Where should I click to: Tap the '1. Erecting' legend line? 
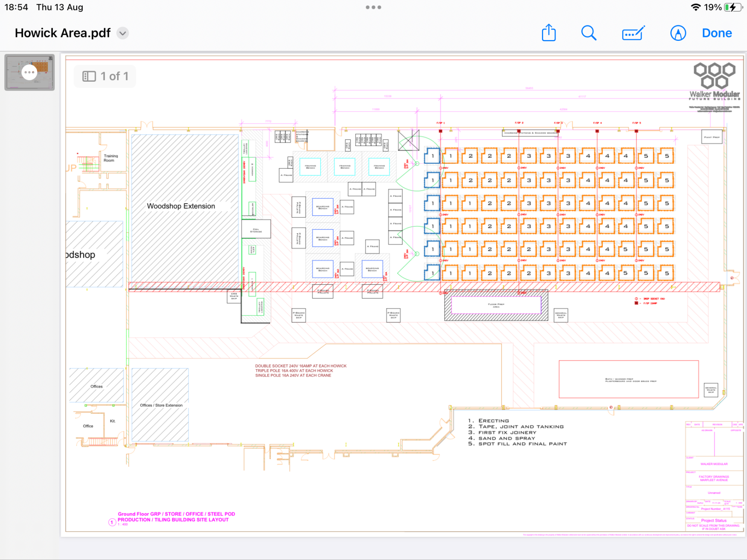point(489,421)
